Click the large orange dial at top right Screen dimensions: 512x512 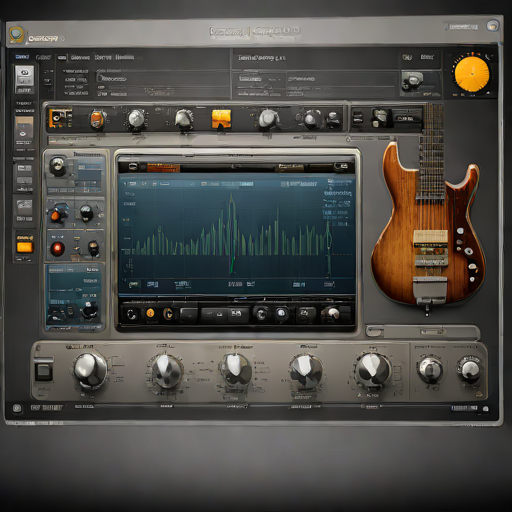[472, 74]
